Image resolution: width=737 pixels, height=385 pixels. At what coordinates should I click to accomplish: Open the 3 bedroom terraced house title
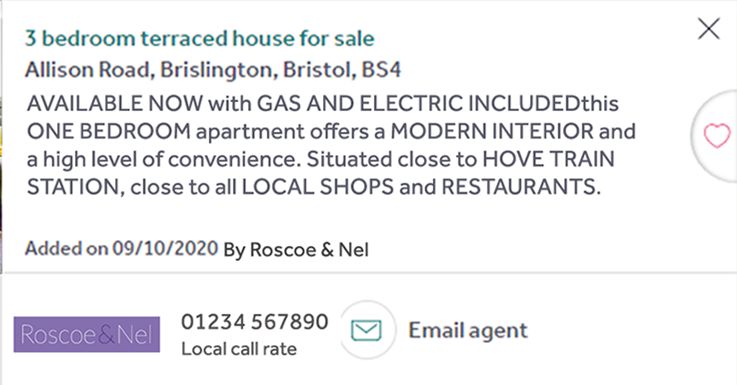[200, 39]
